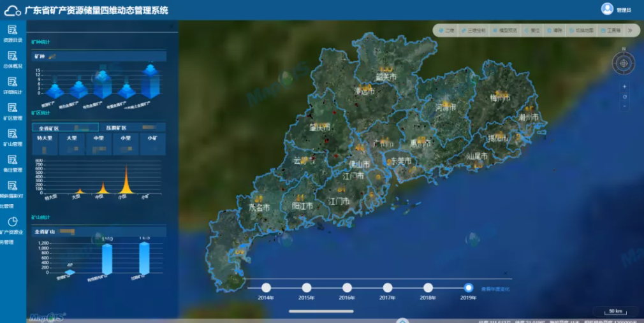Click the compass globe navigation control

click(624, 64)
